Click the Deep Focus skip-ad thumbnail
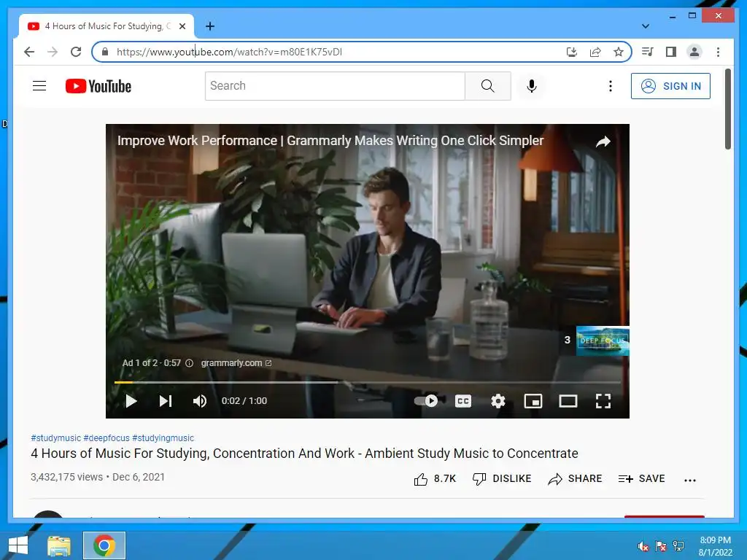 602,341
